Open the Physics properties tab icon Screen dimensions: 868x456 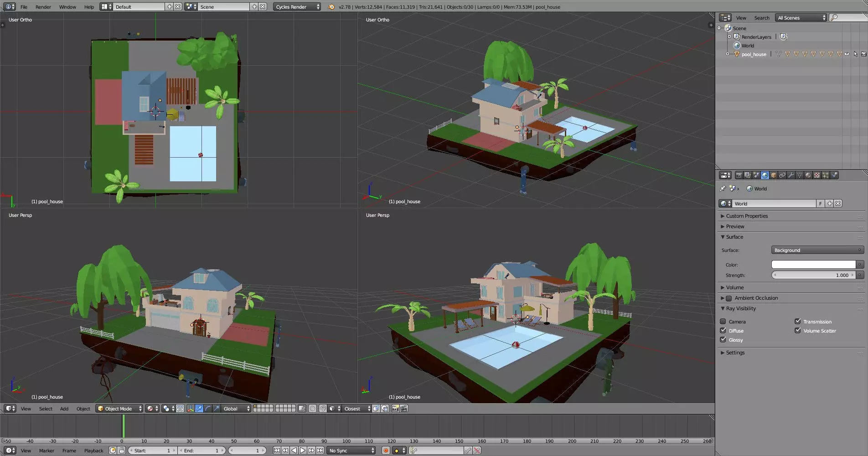coord(834,175)
